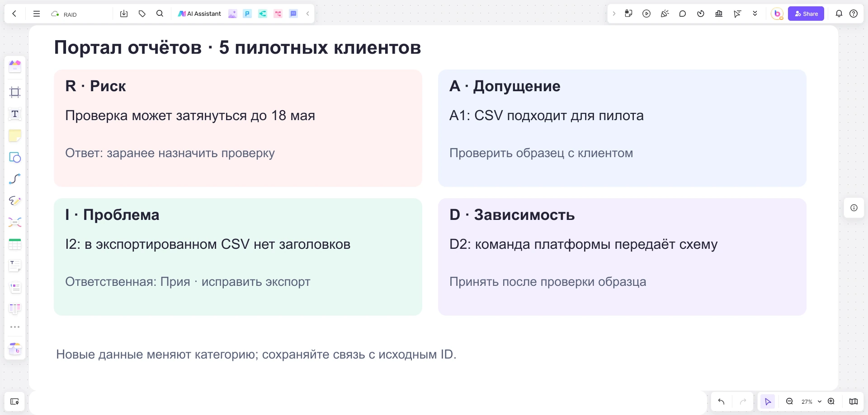Select the Frame tool

coord(15,92)
